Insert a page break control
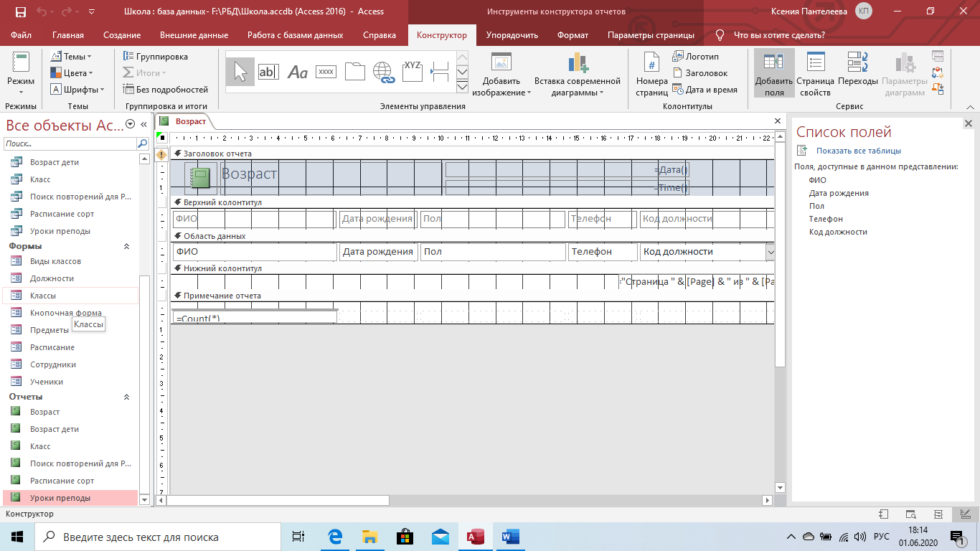 440,72
